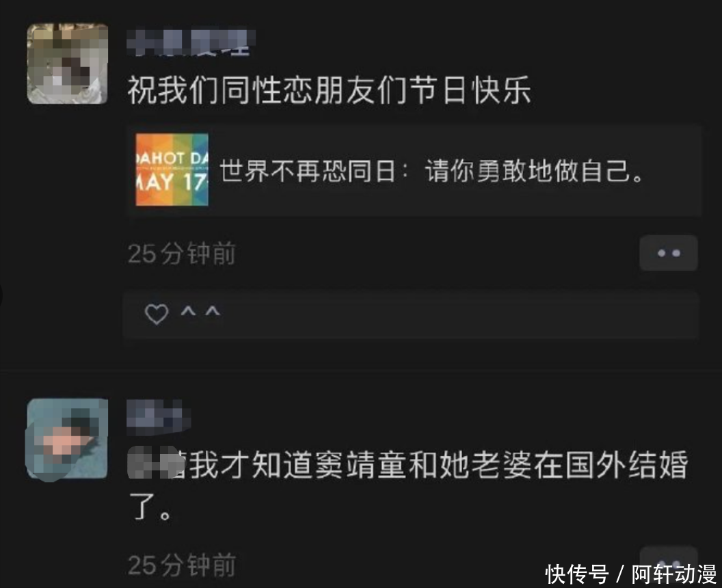Open the first poster's pixelated avatar
This screenshot has height=588, width=722.
coord(67,64)
